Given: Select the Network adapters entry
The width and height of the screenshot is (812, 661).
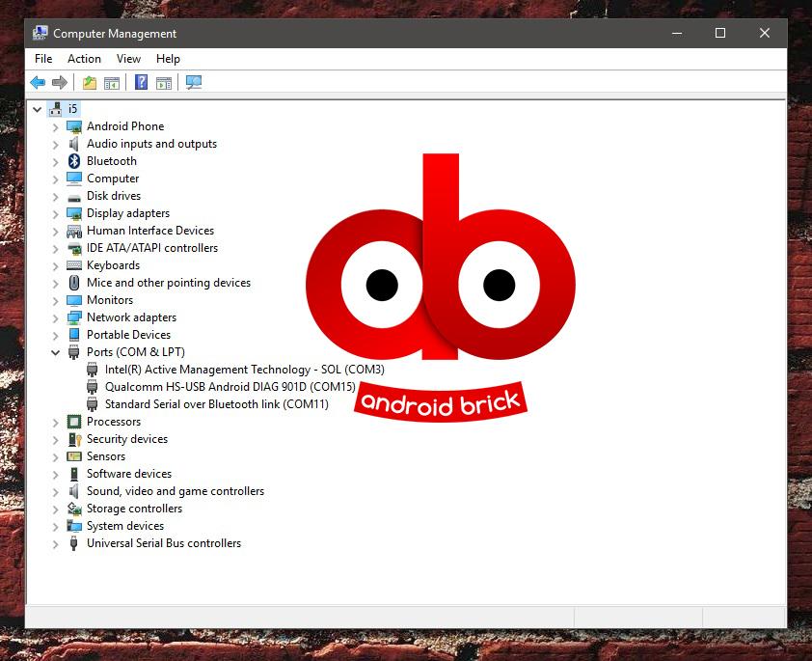Looking at the screenshot, I should [x=131, y=317].
